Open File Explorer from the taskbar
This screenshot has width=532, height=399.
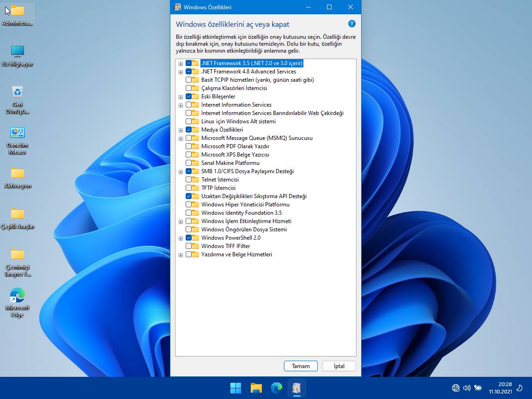click(256, 388)
